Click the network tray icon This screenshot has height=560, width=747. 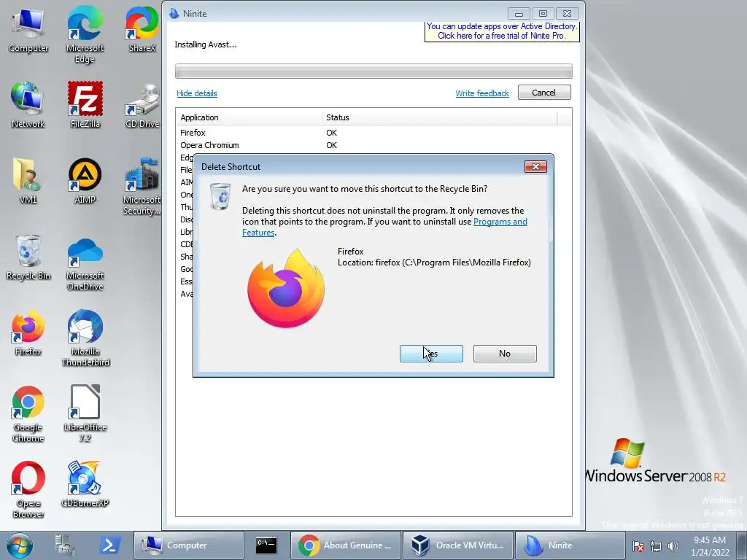[x=656, y=547]
